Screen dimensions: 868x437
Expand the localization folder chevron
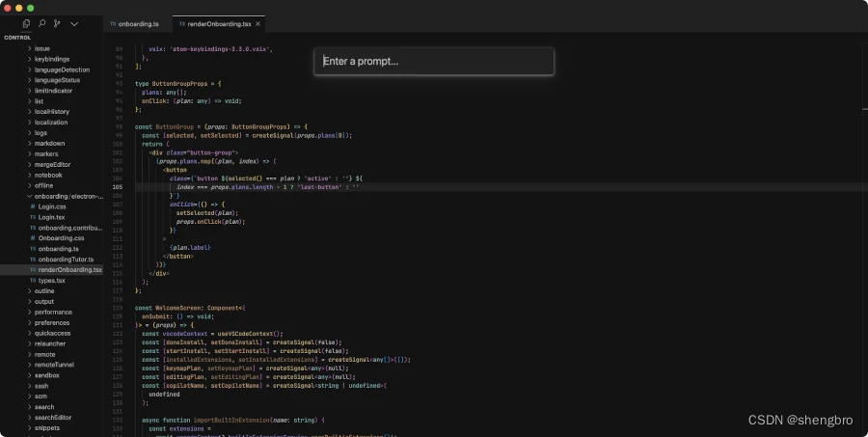[29, 123]
